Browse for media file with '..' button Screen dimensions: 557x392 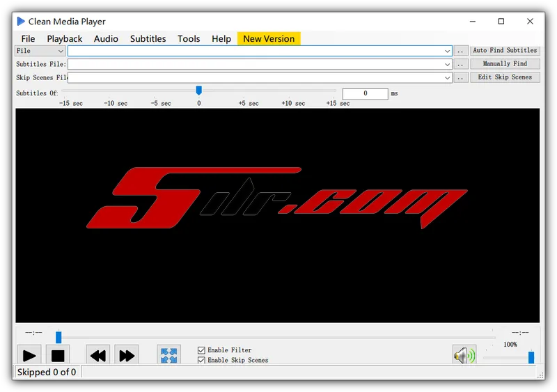coord(461,51)
